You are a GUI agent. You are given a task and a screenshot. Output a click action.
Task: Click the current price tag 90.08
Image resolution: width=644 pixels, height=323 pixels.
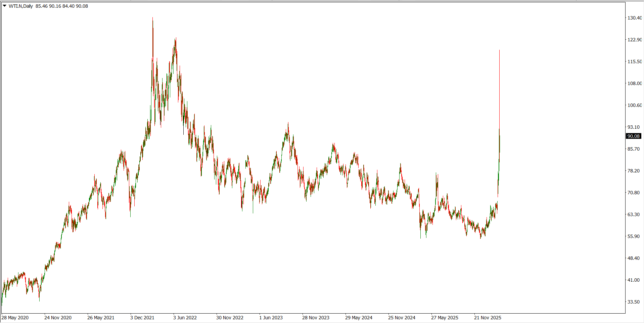[634, 136]
